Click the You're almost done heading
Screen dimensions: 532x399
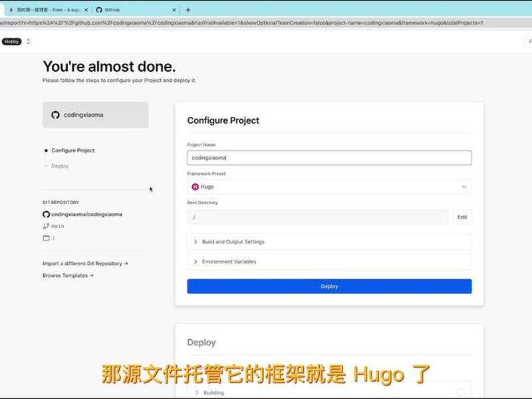pyautogui.click(x=109, y=66)
